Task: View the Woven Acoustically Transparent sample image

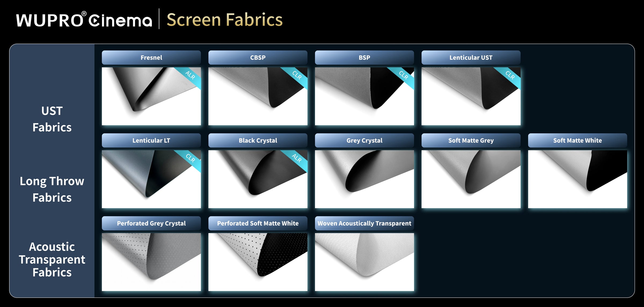Action: tap(364, 262)
